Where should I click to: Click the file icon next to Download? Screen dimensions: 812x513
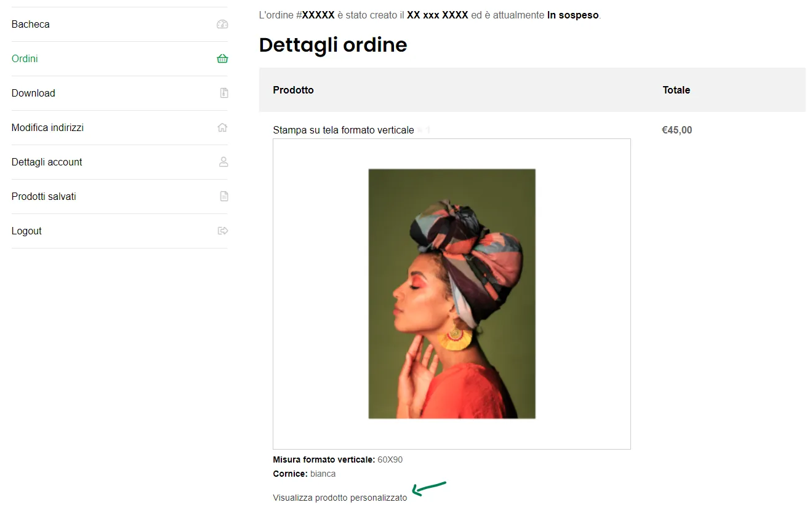pyautogui.click(x=224, y=93)
